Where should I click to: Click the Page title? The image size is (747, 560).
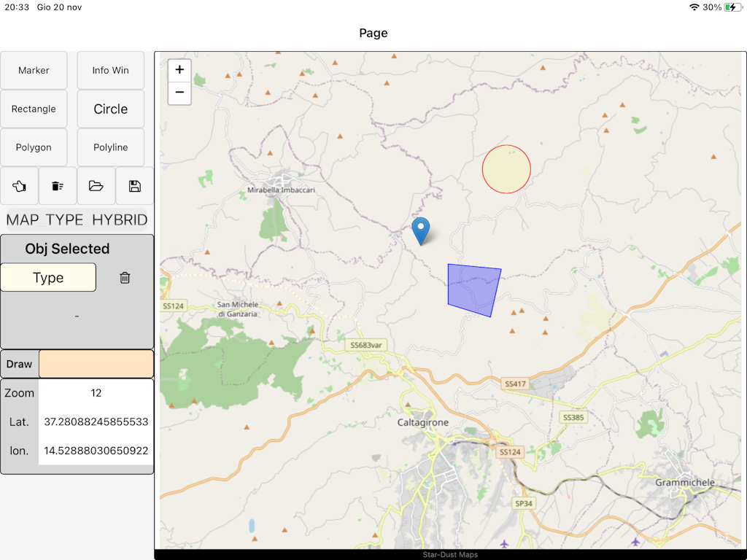[373, 33]
